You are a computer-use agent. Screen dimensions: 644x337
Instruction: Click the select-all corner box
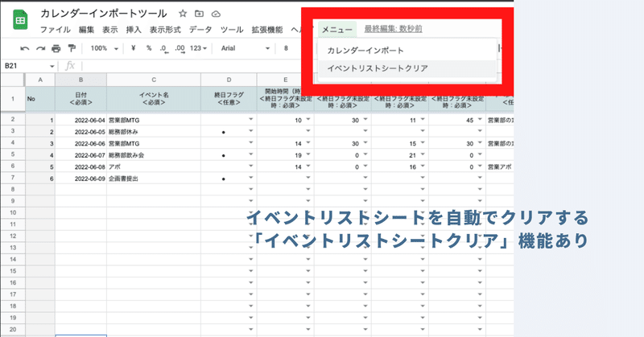pyautogui.click(x=13, y=80)
